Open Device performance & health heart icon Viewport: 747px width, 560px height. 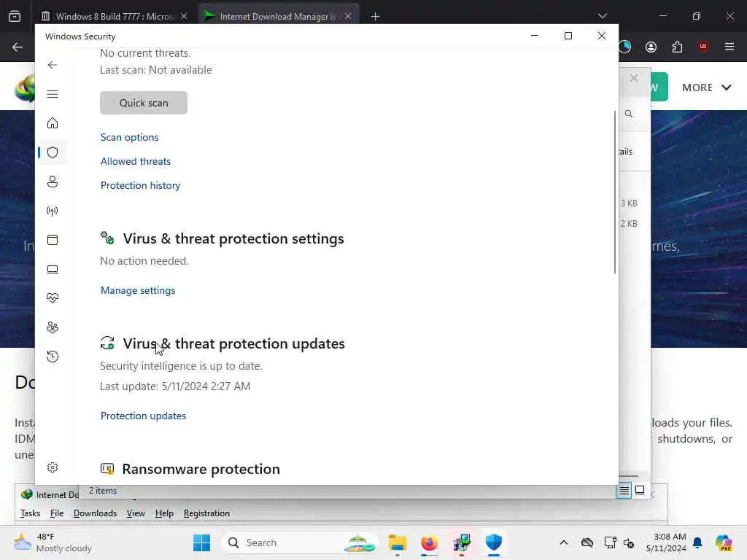pyautogui.click(x=53, y=298)
